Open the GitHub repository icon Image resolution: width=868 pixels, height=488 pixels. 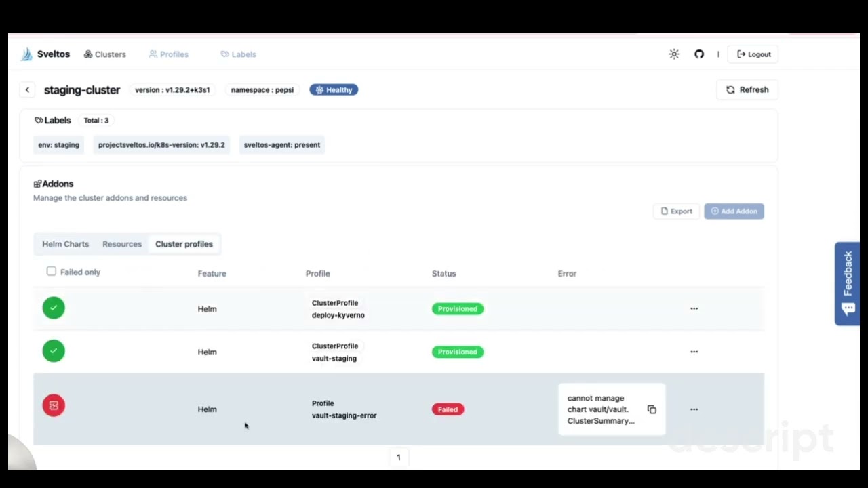tap(699, 54)
